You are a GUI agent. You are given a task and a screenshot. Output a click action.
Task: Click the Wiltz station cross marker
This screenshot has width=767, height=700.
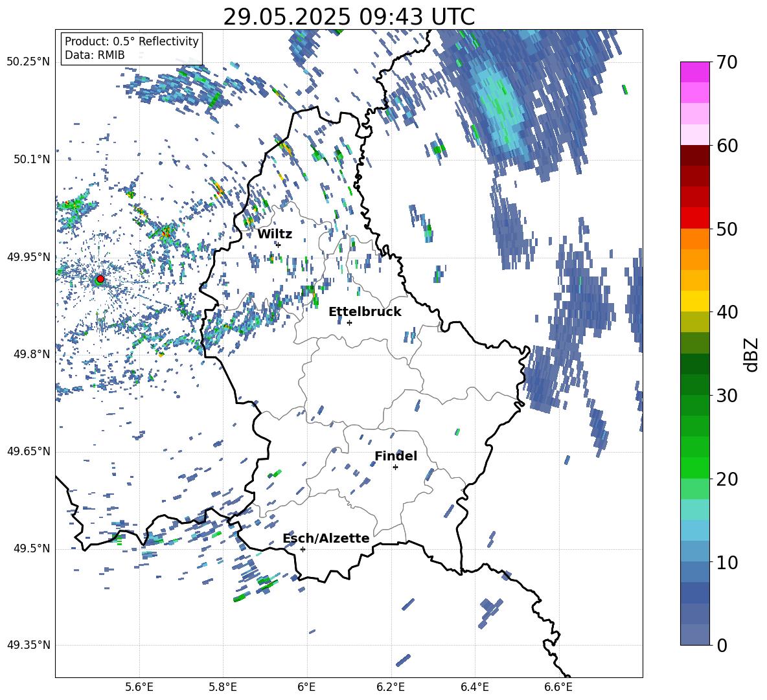279,245
